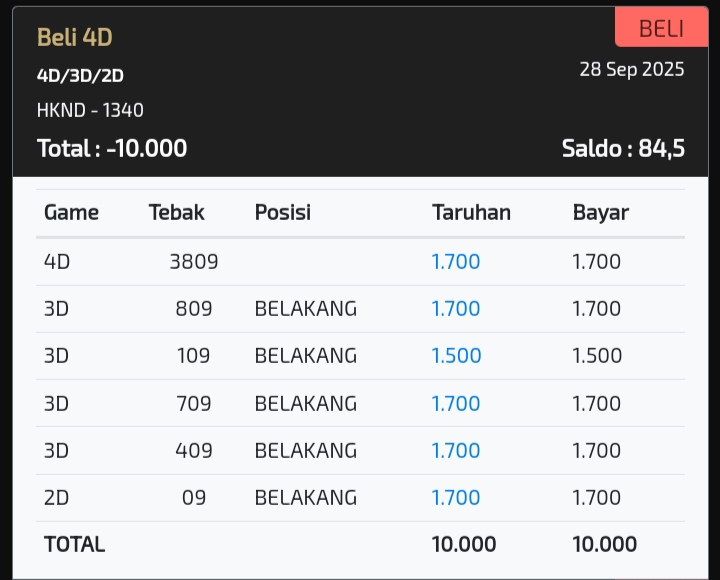Screen dimensions: 720x580
Task: Click Taruhan 1.700 link for 2D 09
Action: [456, 497]
